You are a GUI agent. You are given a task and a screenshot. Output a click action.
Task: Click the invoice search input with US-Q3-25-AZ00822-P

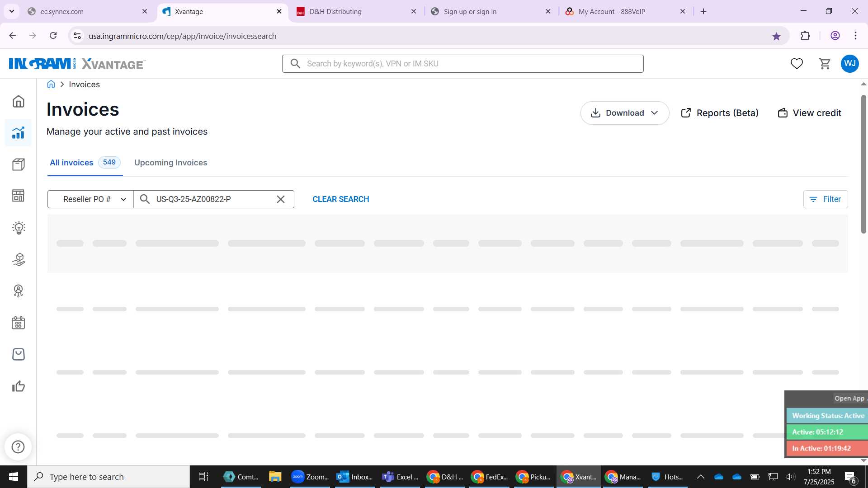pos(213,199)
